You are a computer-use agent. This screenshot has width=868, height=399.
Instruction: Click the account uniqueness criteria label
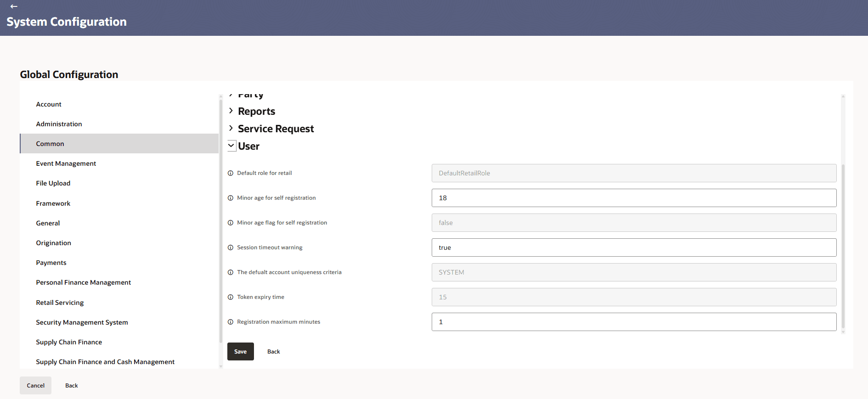tap(289, 272)
